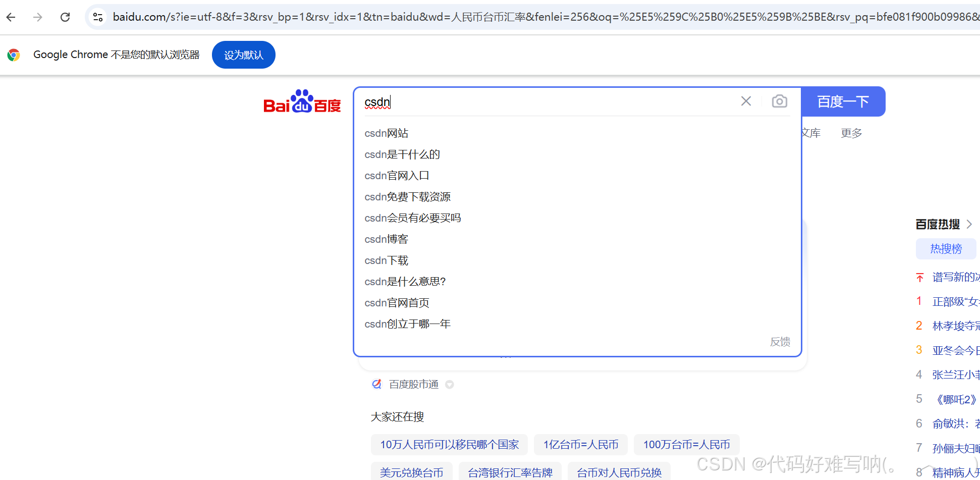Click 设为默认 to set default browser

tap(243, 55)
